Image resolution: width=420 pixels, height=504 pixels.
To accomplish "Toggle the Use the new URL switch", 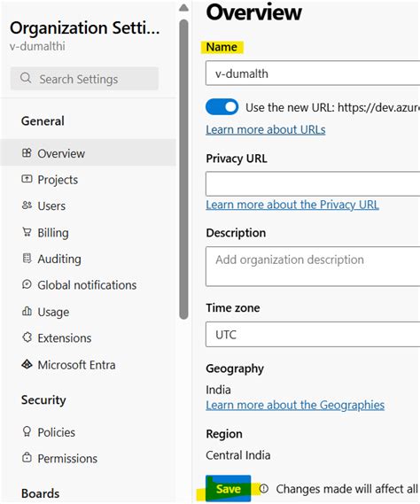I will 222,106.
